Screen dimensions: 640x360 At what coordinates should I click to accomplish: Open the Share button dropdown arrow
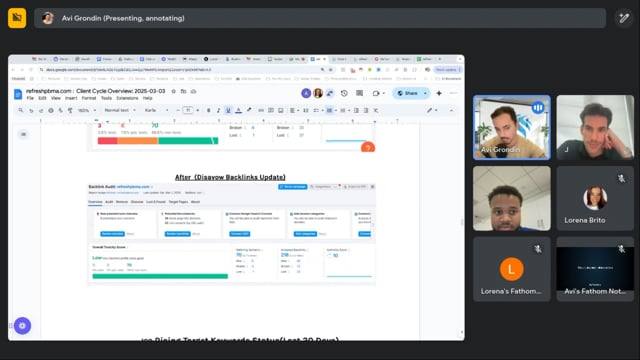pyautogui.click(x=425, y=93)
